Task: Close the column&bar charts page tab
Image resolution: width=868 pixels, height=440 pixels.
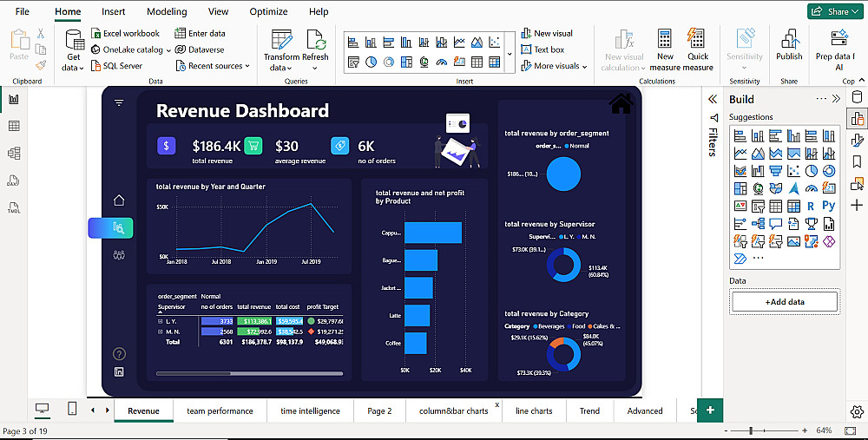Action: (497, 404)
